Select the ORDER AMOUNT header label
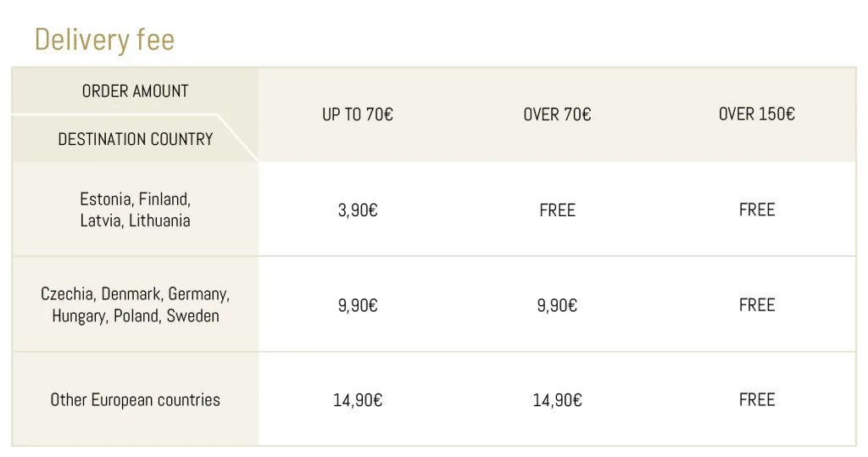 (136, 91)
